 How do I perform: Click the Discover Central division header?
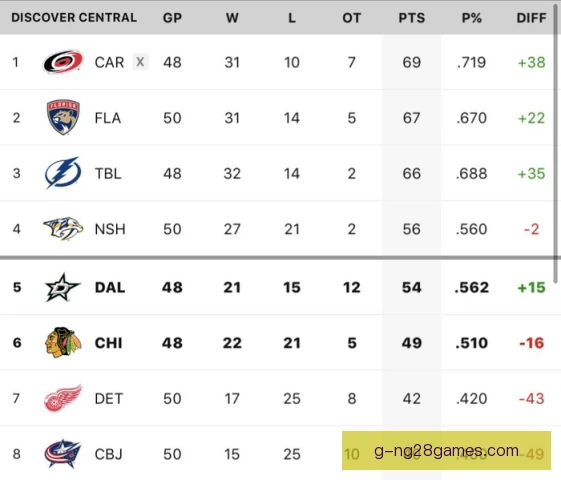point(74,18)
